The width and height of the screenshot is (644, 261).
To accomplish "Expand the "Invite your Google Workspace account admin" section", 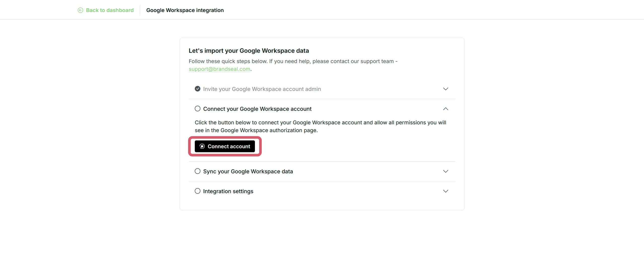I will (x=445, y=89).
